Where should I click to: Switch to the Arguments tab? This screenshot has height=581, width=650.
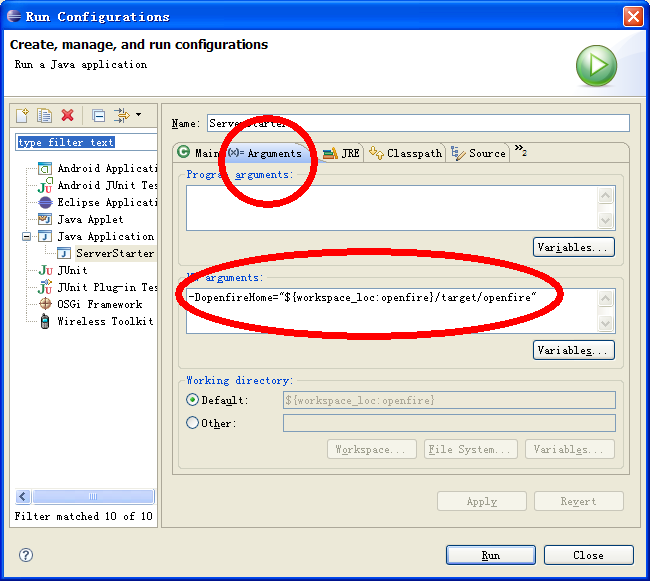265,153
